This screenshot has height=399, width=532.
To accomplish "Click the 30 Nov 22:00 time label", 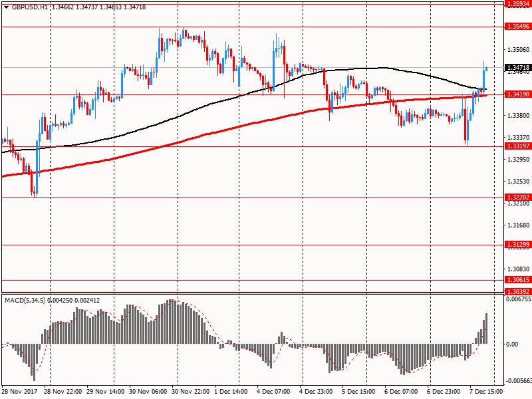I will (x=191, y=392).
